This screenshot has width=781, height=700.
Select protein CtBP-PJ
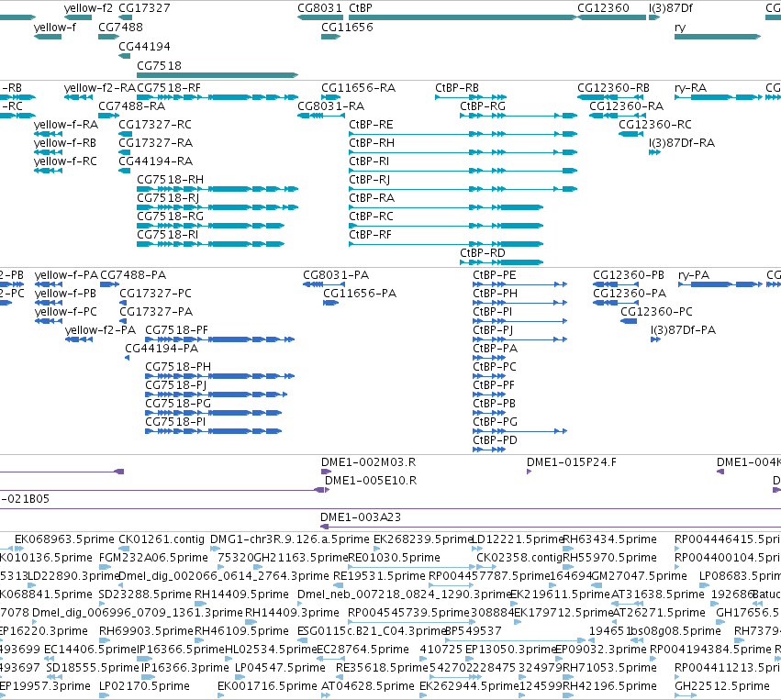point(520,339)
